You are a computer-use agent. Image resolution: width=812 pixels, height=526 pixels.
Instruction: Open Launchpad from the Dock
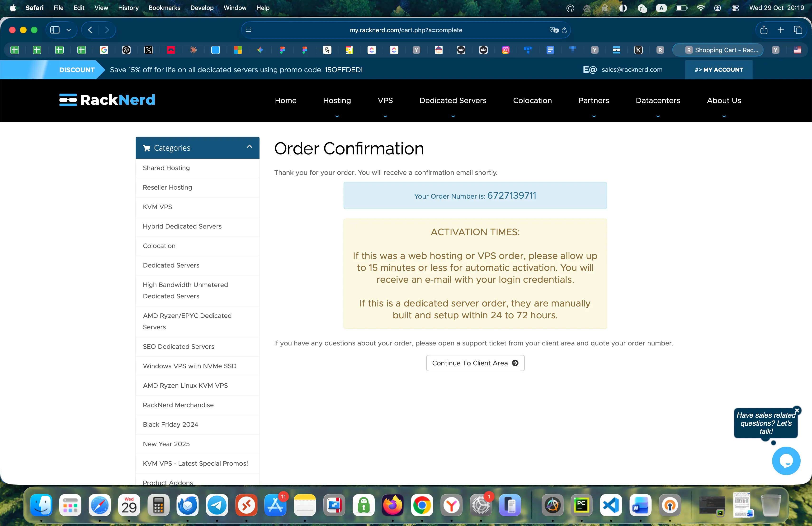click(70, 505)
